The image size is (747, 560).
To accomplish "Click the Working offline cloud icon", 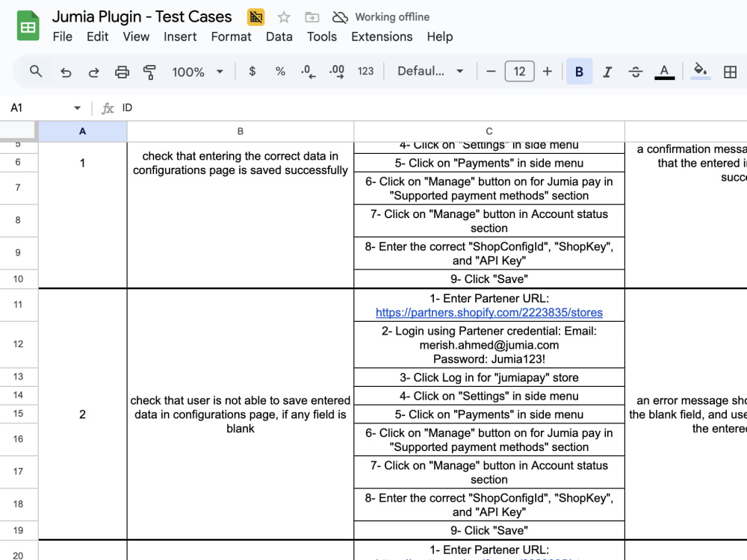I will tap(340, 17).
